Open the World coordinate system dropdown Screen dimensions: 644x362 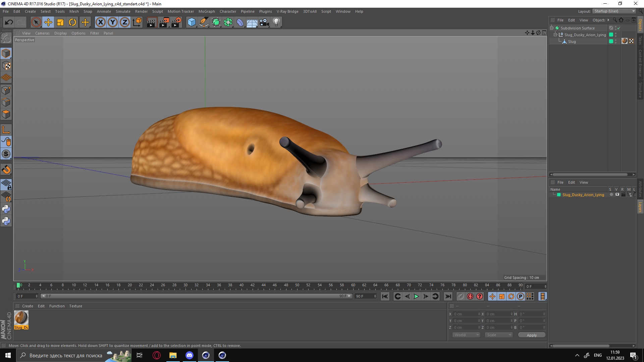pyautogui.click(x=466, y=335)
